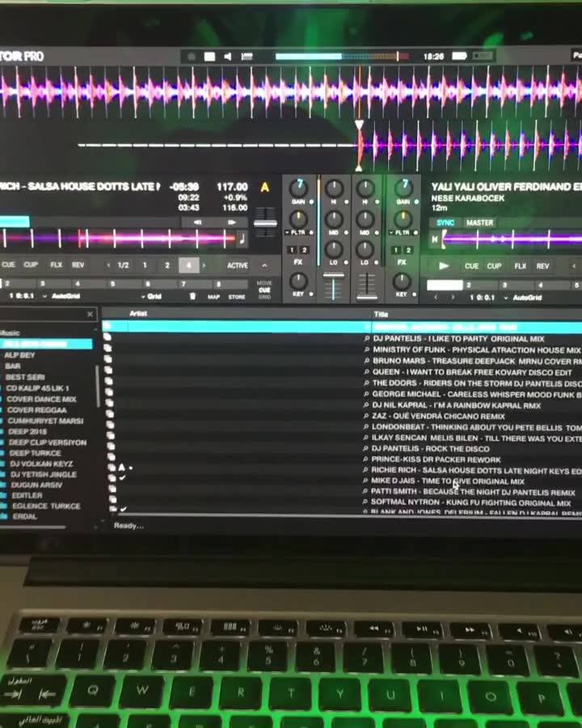Open Deck A FLTR type dropdown arrow

tap(287, 232)
